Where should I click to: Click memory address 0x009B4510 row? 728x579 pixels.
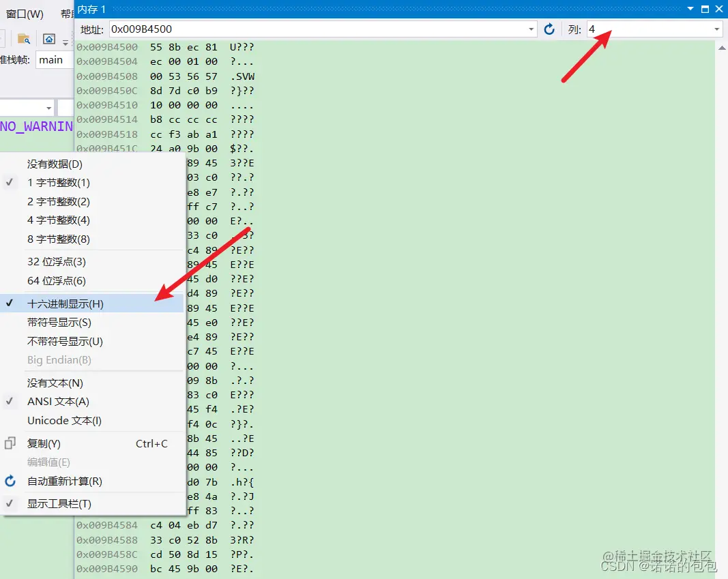click(107, 105)
